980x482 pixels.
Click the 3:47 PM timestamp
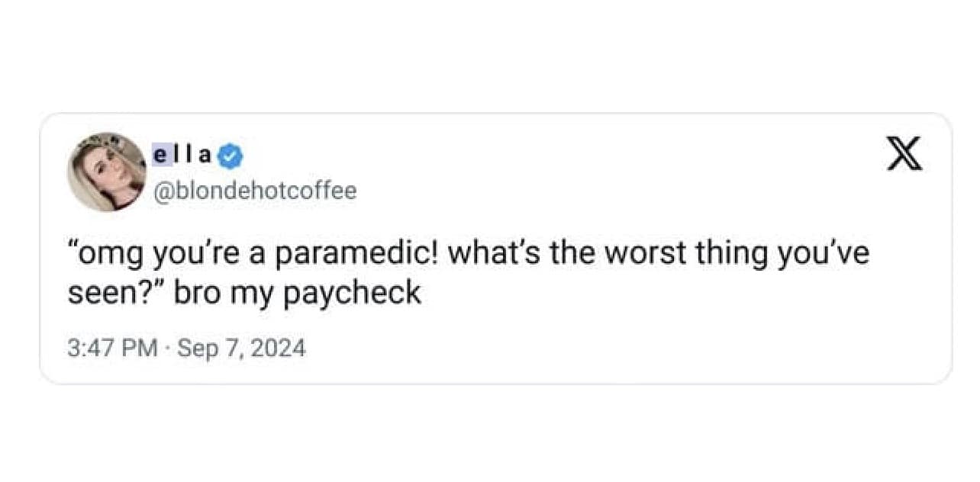[x=112, y=349]
